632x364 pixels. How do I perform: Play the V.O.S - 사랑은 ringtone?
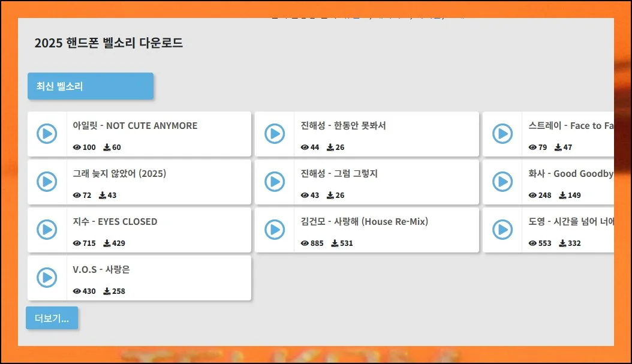coord(47,277)
